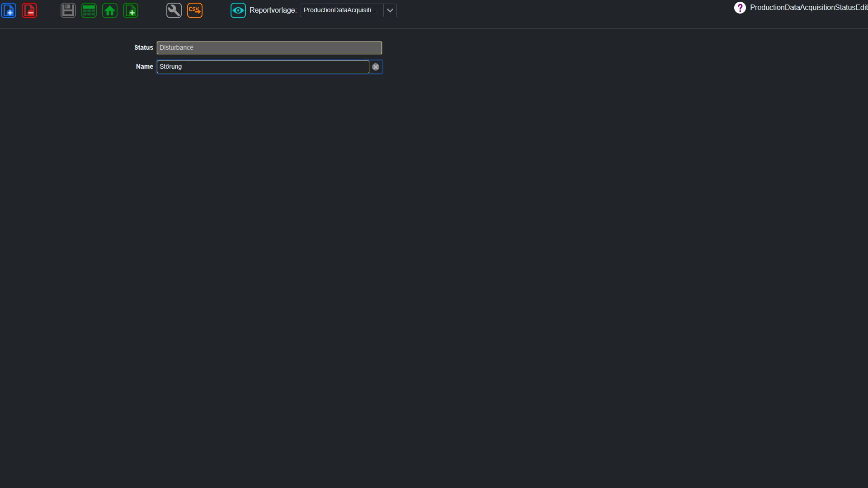Click the green home icon
This screenshot has height=488, width=868.
(110, 10)
